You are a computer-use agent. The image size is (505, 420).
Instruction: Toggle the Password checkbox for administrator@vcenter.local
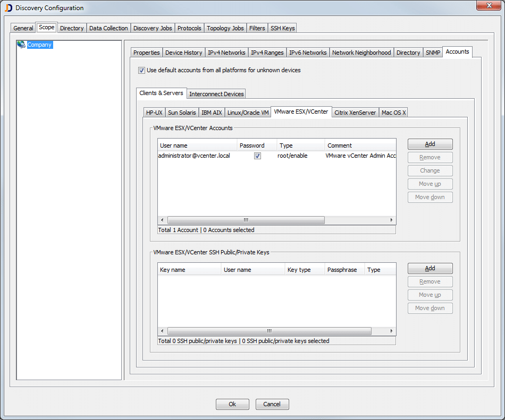(257, 156)
